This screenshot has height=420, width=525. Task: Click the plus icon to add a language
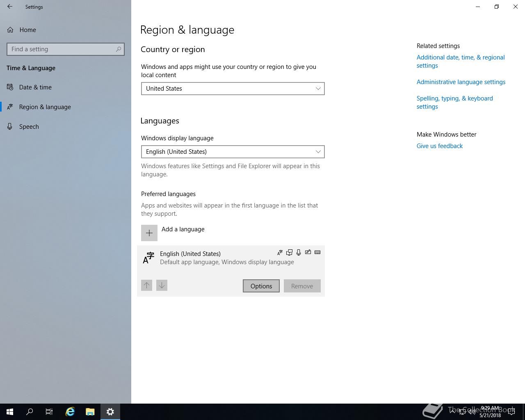tap(149, 233)
